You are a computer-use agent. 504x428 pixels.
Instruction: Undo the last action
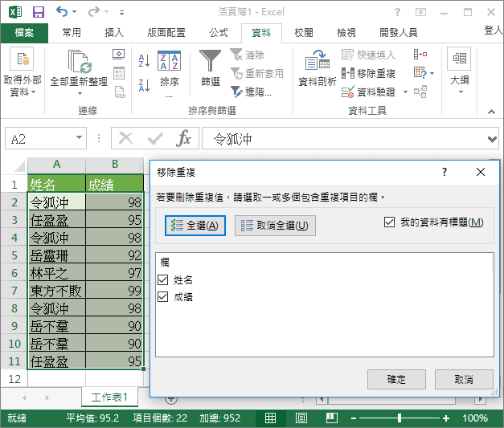(62, 12)
